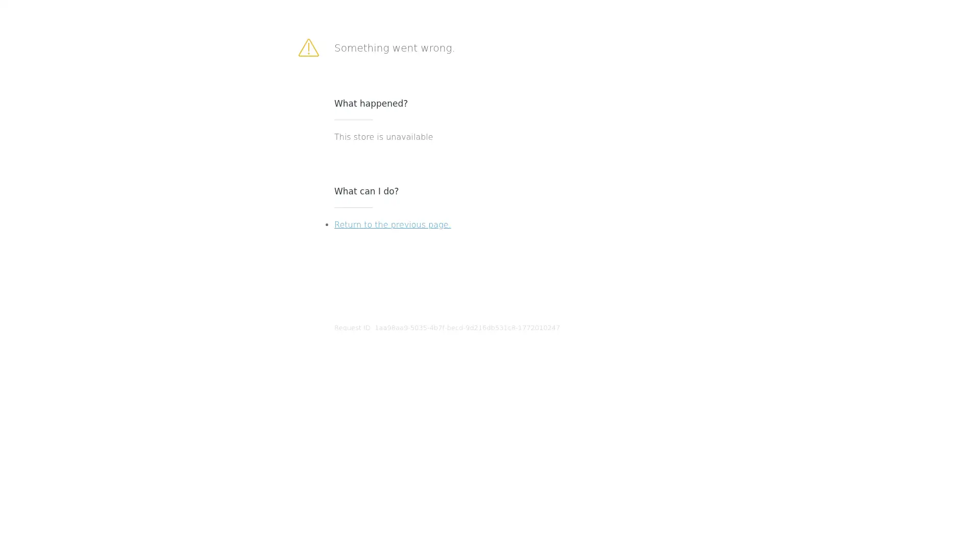Click the 'Something went wrong.' heading
This screenshot has height=551, width=980.
click(x=394, y=48)
